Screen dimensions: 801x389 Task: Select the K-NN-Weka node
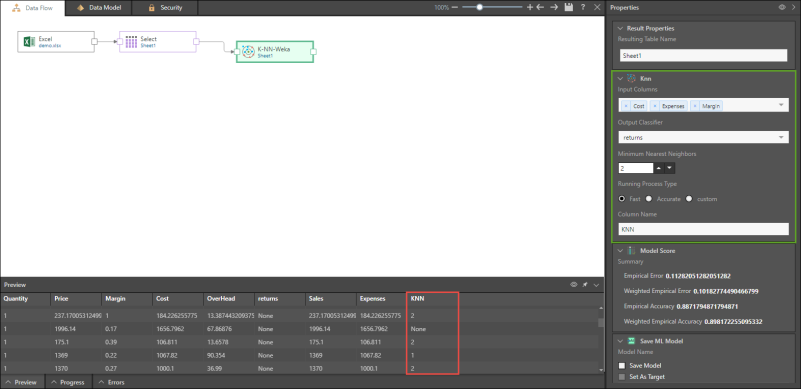pyautogui.click(x=275, y=52)
